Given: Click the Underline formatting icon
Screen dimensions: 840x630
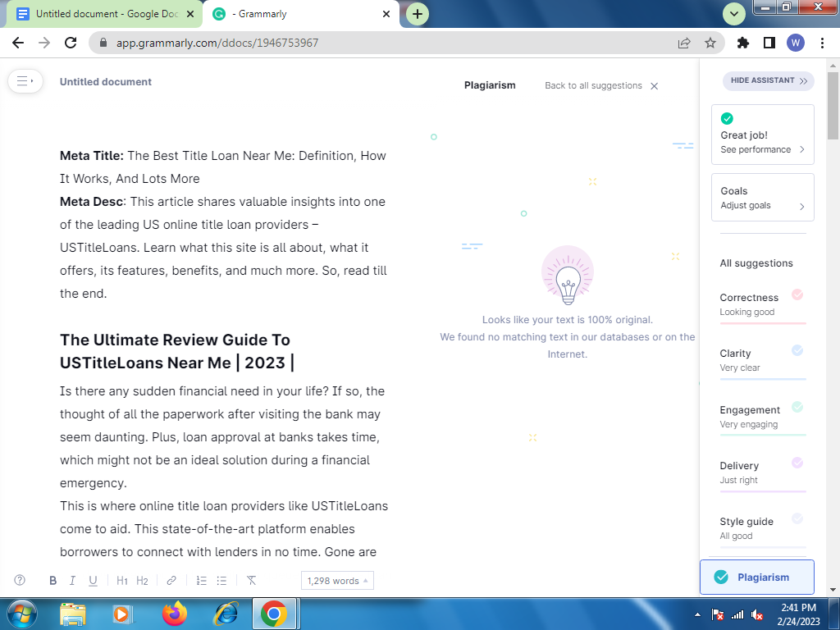Looking at the screenshot, I should [x=93, y=581].
